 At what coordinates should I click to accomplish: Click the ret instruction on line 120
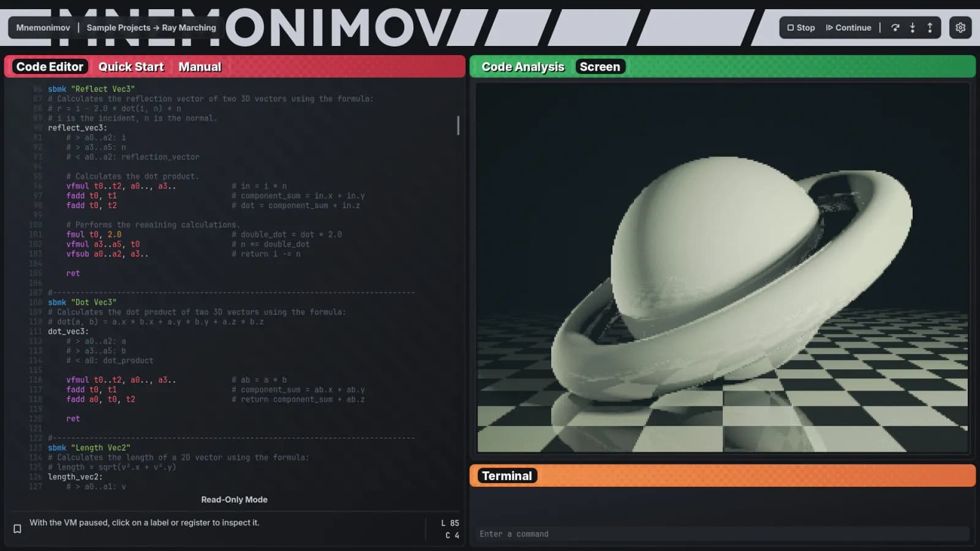pyautogui.click(x=73, y=419)
